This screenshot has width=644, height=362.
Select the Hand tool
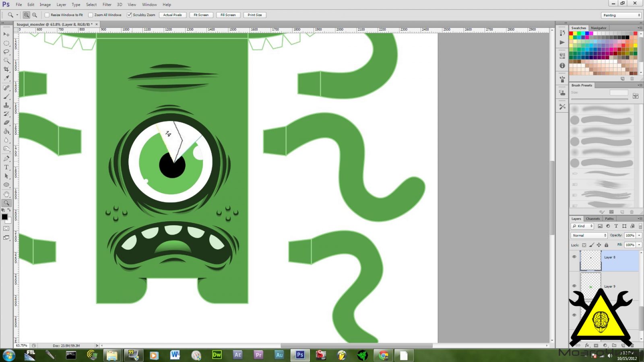coord(6,194)
